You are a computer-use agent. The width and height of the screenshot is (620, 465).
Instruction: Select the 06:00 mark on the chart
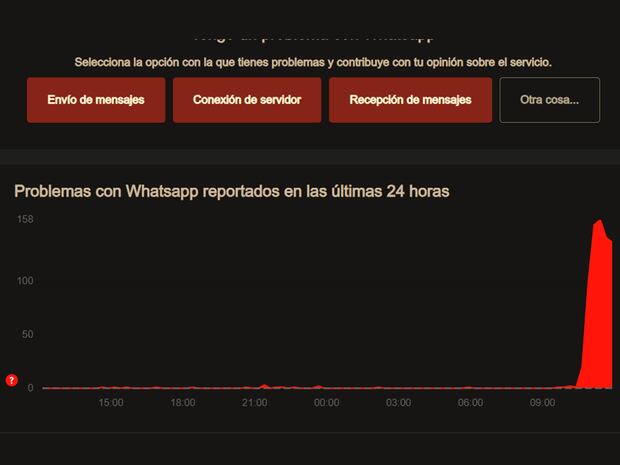tap(470, 403)
